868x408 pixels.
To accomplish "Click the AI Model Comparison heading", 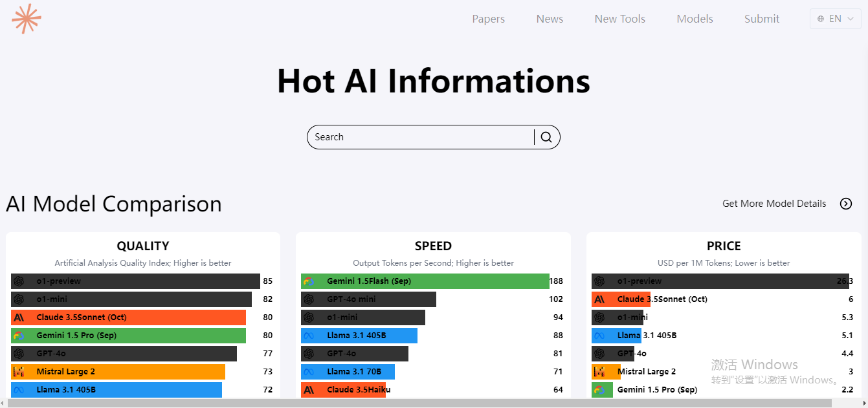I will pos(114,204).
